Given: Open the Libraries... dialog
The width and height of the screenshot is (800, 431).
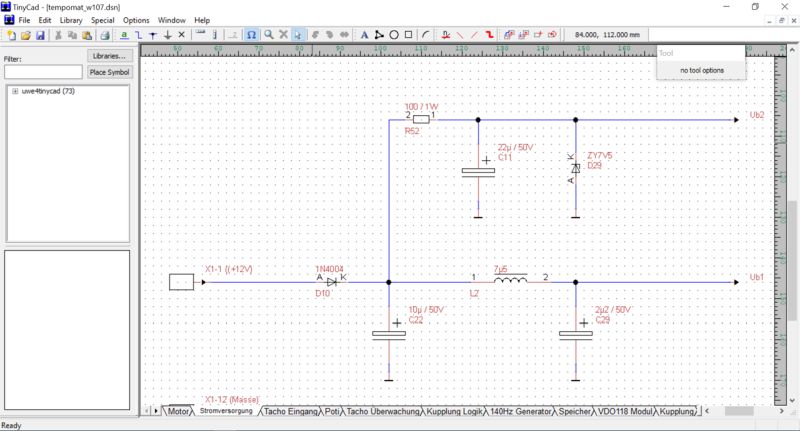Looking at the screenshot, I should (109, 56).
